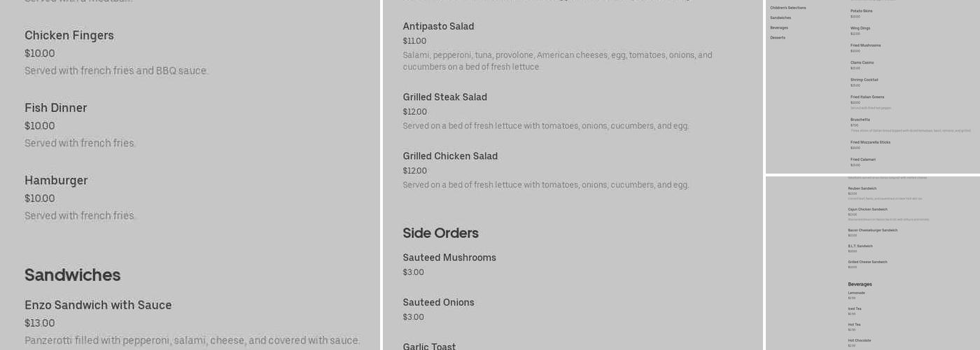Go to Sandwiches in the small category sidebar
The image size is (980, 350).
[780, 17]
